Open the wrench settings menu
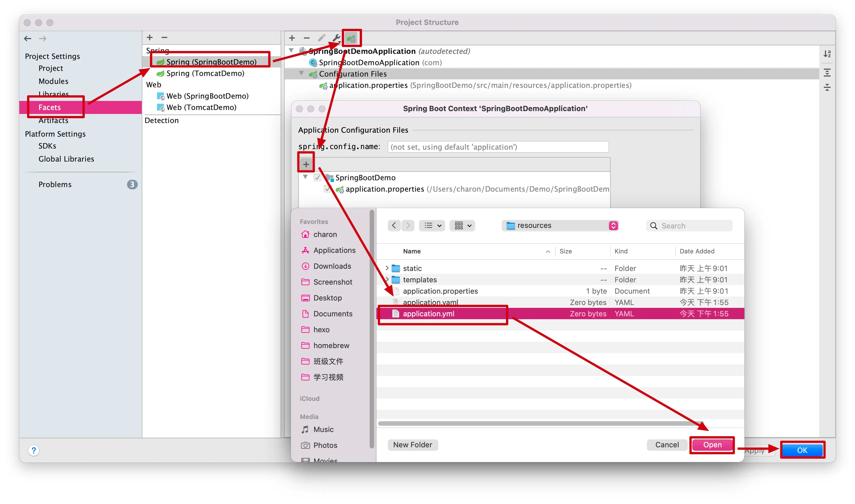This screenshot has width=855, height=504. (x=336, y=38)
